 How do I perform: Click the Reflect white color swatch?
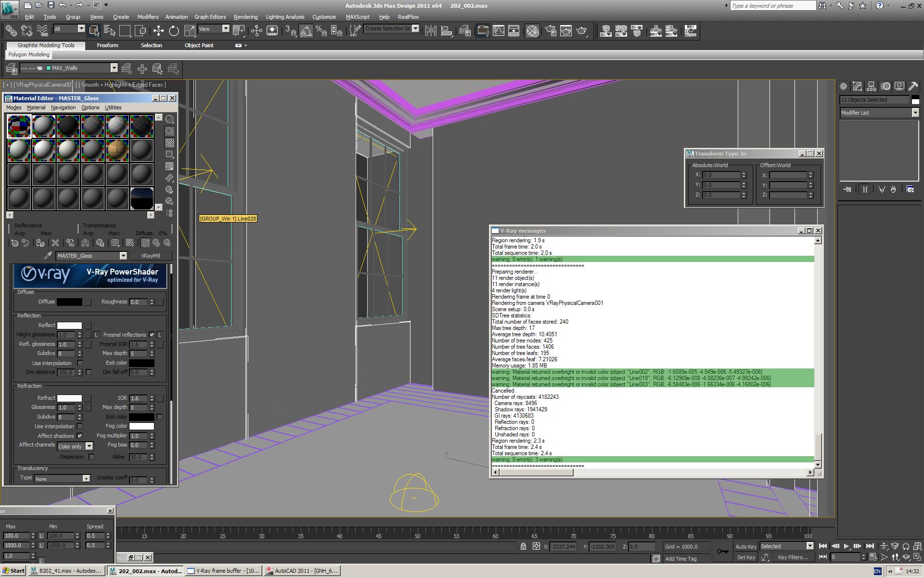[69, 326]
